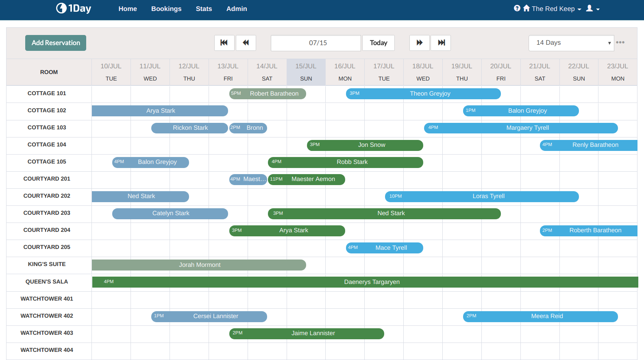The height and width of the screenshot is (360, 644).
Task: Advance with the fast-forward arrows icon
Action: 419,43
